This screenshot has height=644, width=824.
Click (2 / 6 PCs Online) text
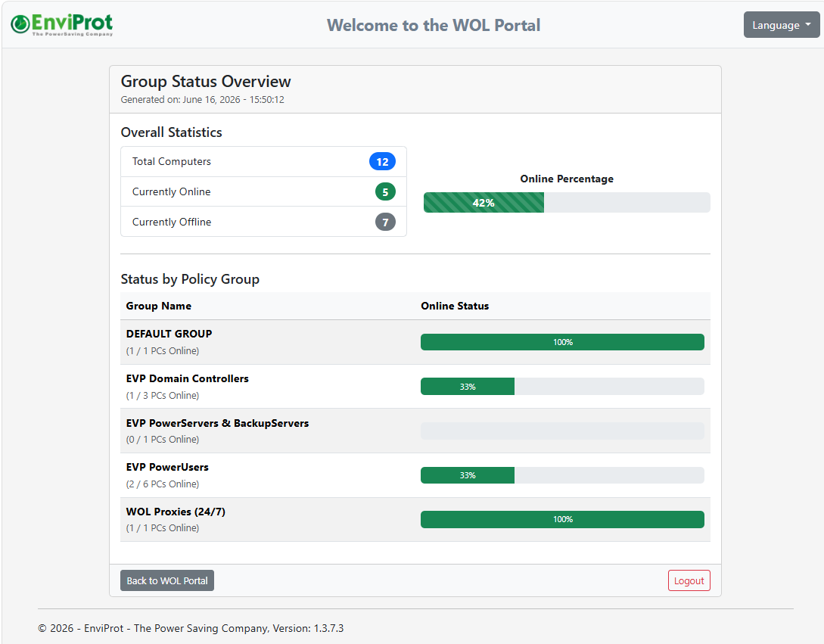[x=163, y=484]
